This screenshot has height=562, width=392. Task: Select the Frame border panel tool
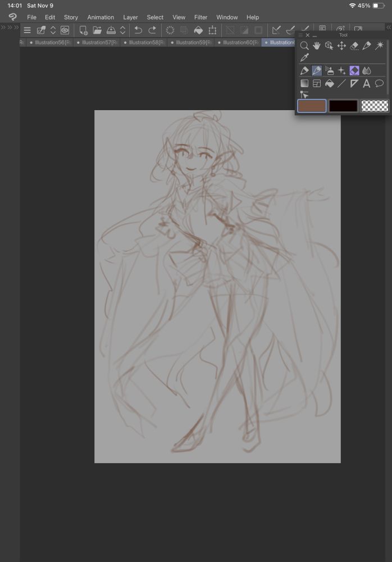pos(317,84)
